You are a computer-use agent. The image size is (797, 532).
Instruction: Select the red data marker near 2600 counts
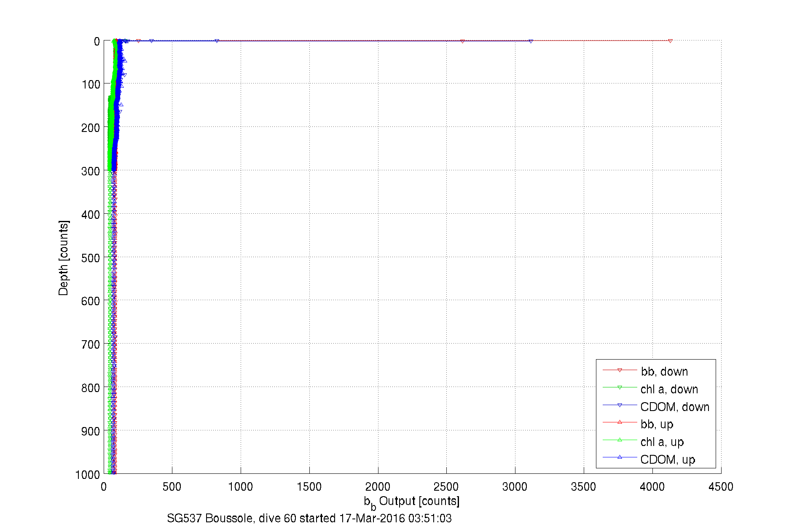pyautogui.click(x=462, y=41)
